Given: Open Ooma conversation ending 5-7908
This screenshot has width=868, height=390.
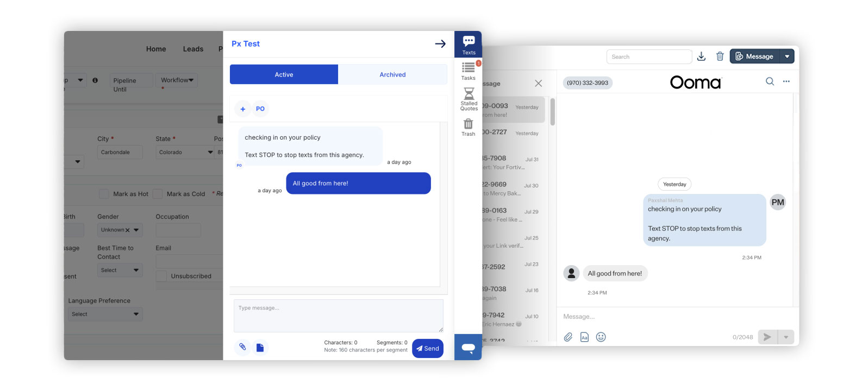Looking at the screenshot, I should 513,162.
